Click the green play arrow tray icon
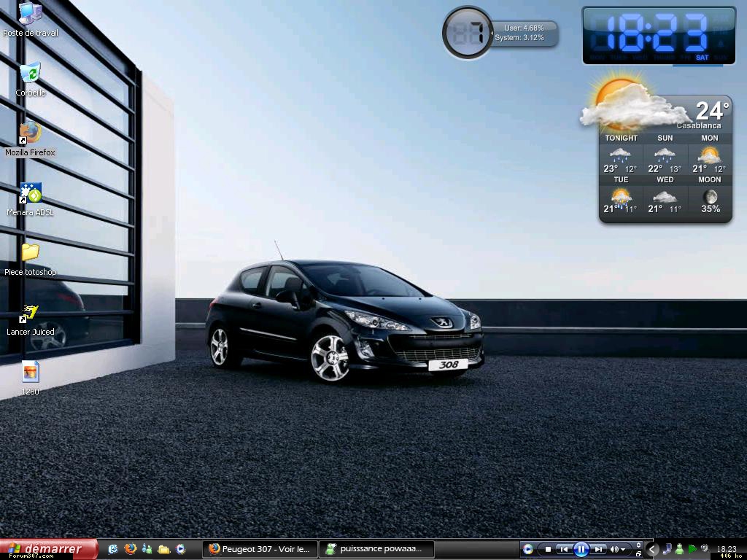The height and width of the screenshot is (560, 747). click(692, 550)
